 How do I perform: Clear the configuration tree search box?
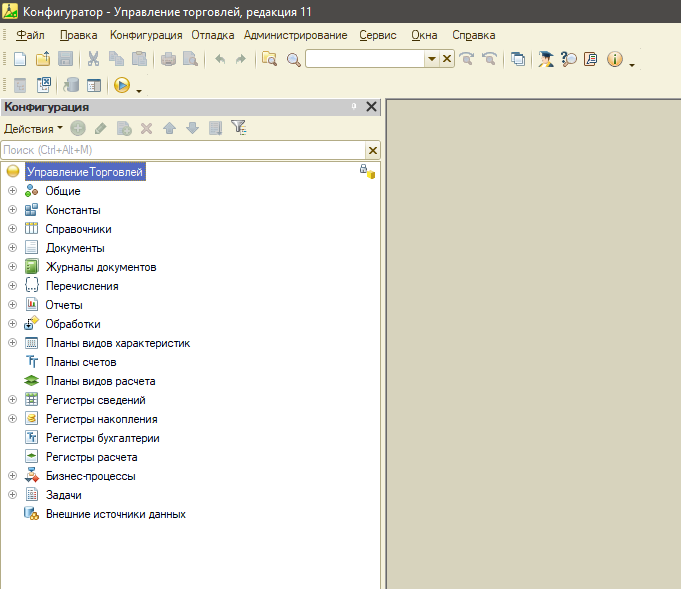(373, 150)
